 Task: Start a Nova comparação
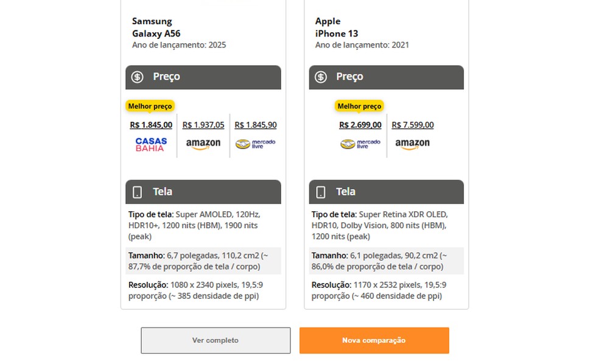[373, 340]
